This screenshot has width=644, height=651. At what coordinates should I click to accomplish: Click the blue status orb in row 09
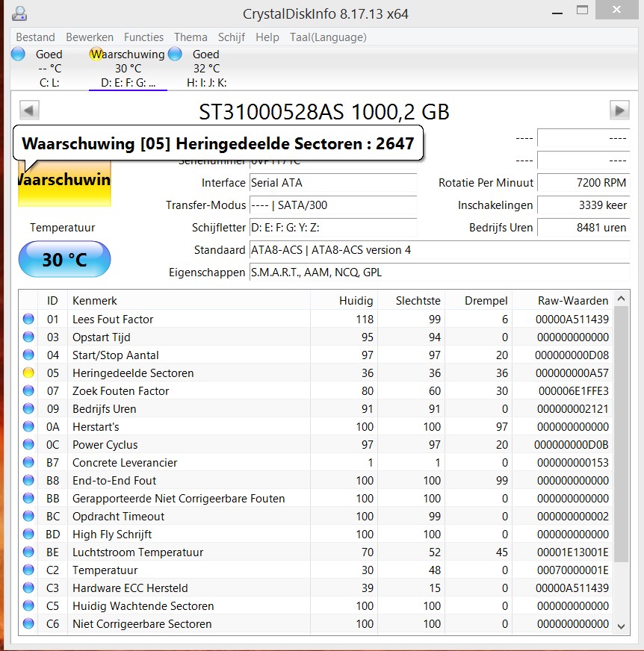click(28, 408)
